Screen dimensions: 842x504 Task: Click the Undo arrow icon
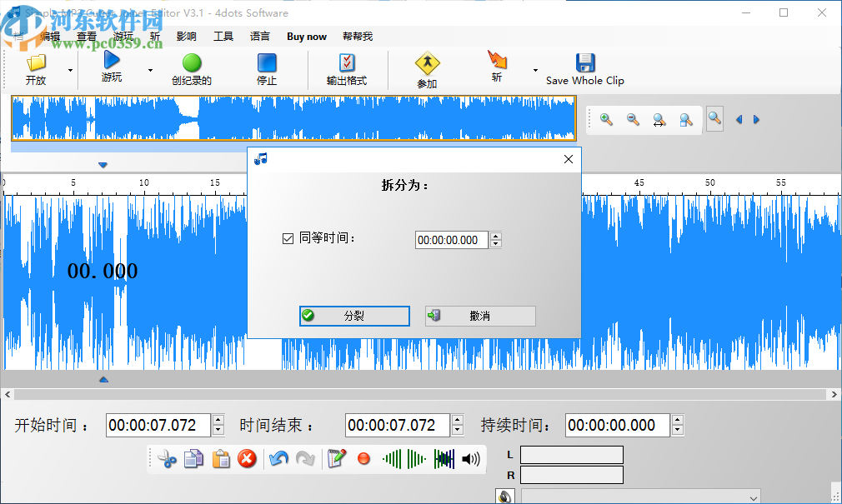click(x=279, y=458)
